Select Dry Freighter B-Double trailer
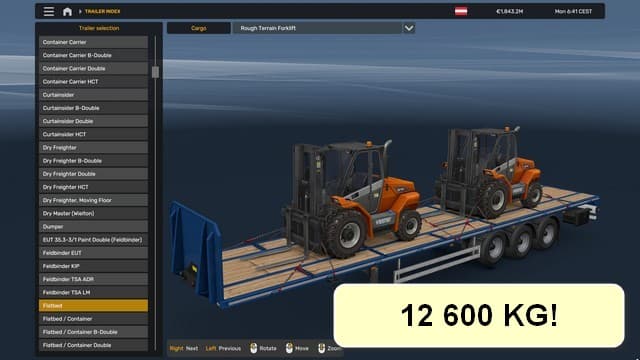Image resolution: width=640 pixels, height=360 pixels. click(93, 160)
